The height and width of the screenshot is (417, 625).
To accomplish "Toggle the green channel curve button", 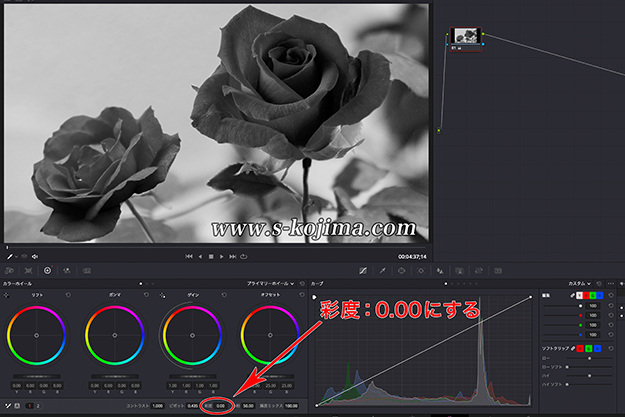I will [x=593, y=295].
